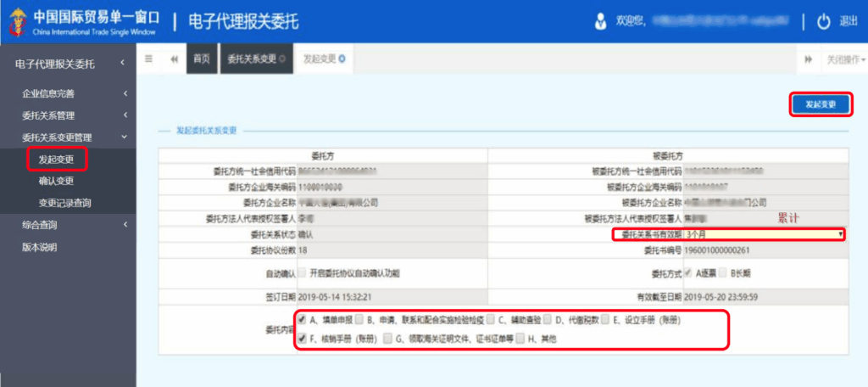Click the 电子代理报关委托 header title
Viewport: 868px width, 387px height.
243,22
